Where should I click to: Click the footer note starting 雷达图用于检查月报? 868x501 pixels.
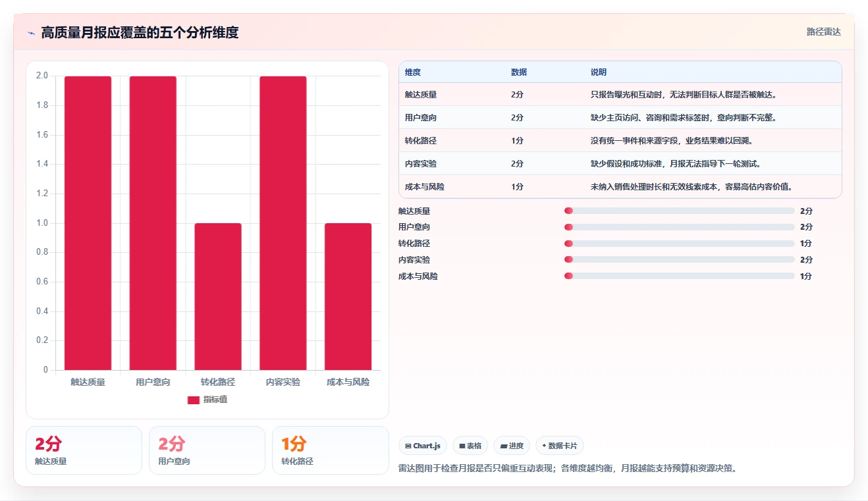point(570,469)
